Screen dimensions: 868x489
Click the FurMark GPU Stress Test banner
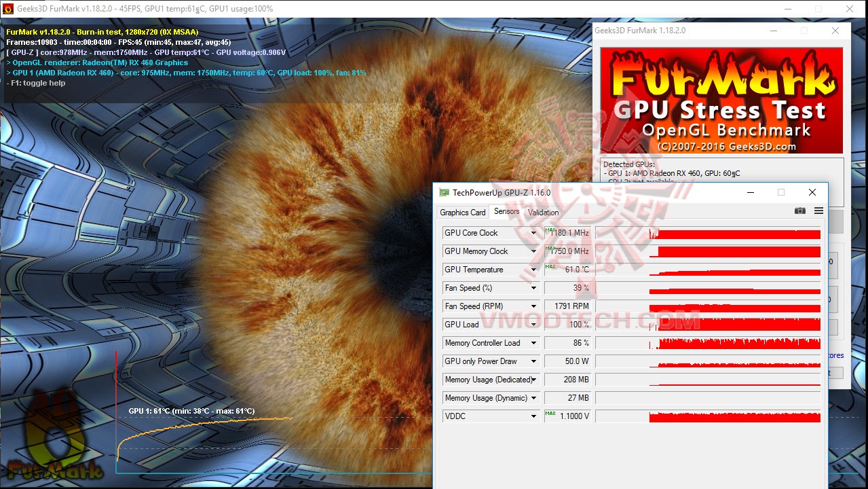click(722, 101)
